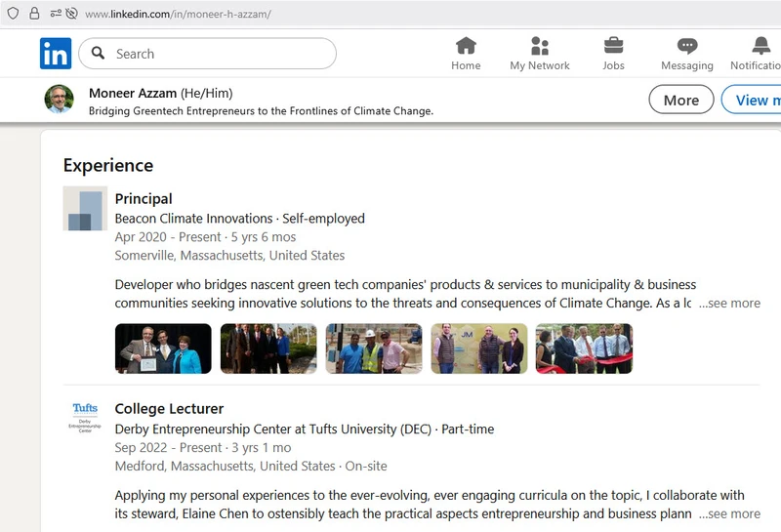Click the Tufts Derby Entrepreneurship Center logo
The image size is (781, 532).
tap(85, 418)
